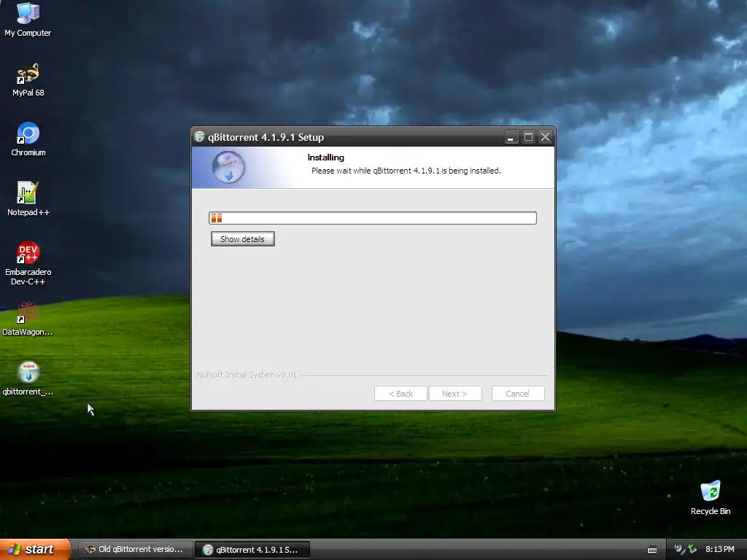Click the 8:13 PM clock
747x560 pixels.
pyautogui.click(x=720, y=550)
